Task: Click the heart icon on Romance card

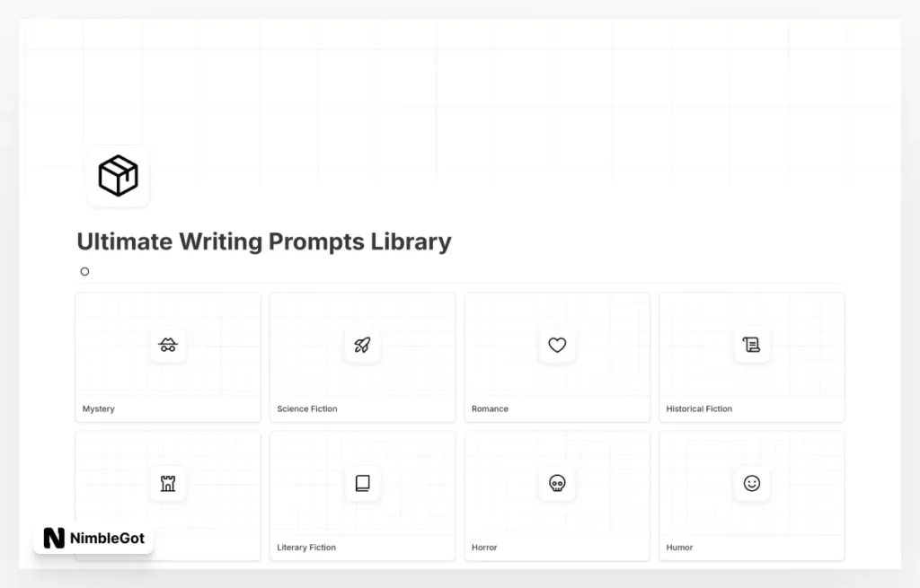Action: click(557, 345)
